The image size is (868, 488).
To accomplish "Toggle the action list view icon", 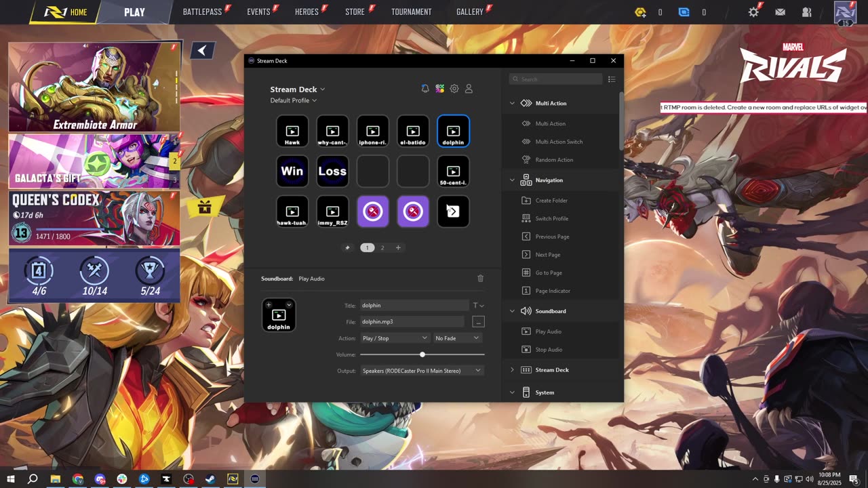I will [x=612, y=79].
